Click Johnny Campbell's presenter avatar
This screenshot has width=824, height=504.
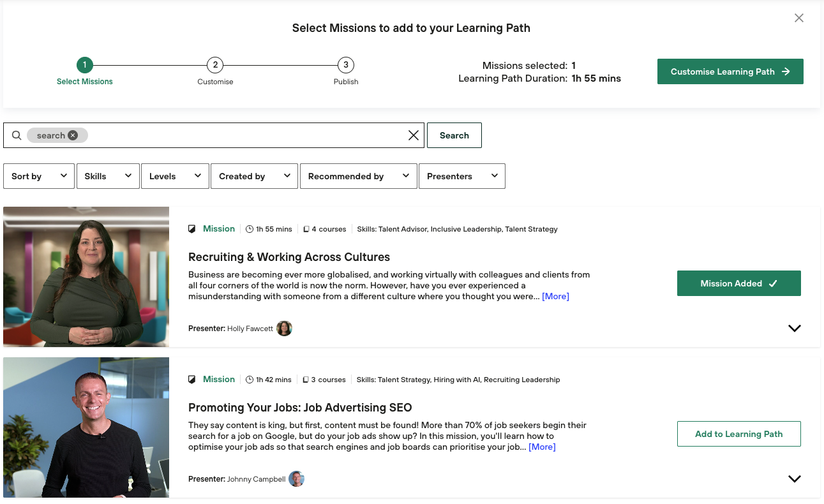(296, 479)
